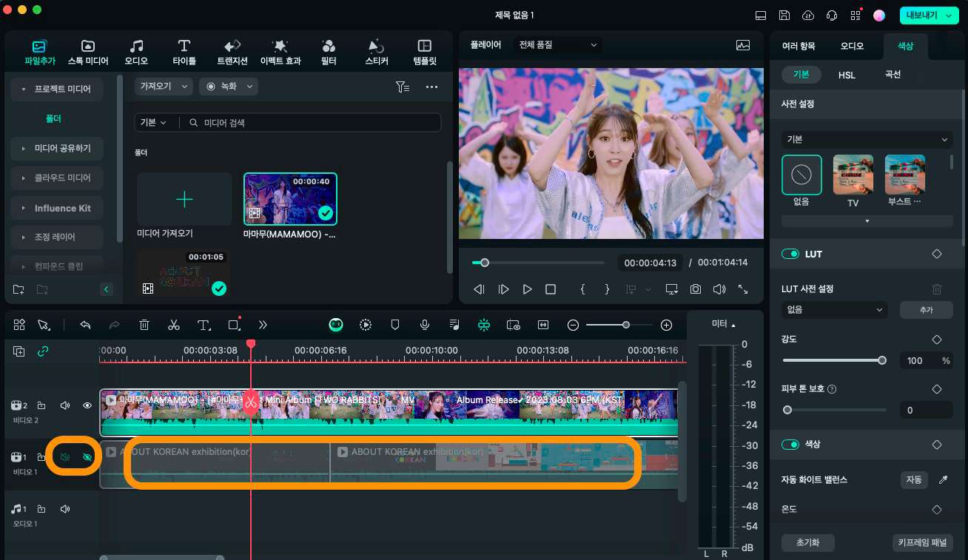968x560 pixels.
Task: Click the player progress slider
Action: (x=538, y=263)
